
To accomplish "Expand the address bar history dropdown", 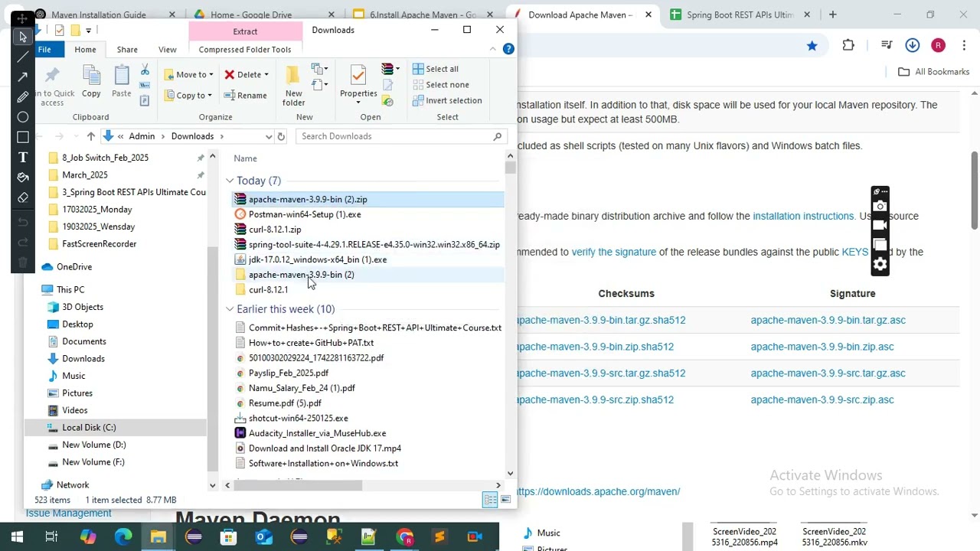I will pos(269,136).
